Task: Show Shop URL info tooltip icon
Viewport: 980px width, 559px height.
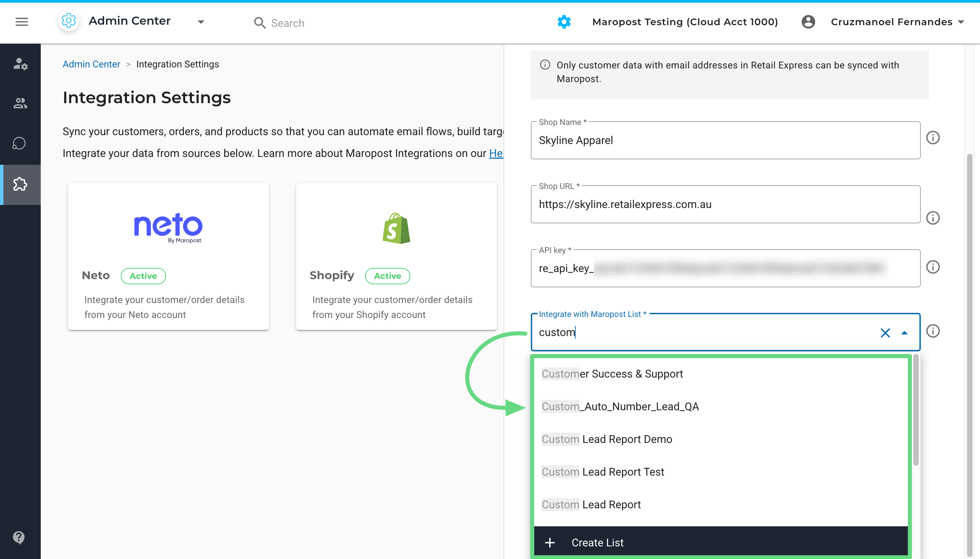Action: click(933, 218)
